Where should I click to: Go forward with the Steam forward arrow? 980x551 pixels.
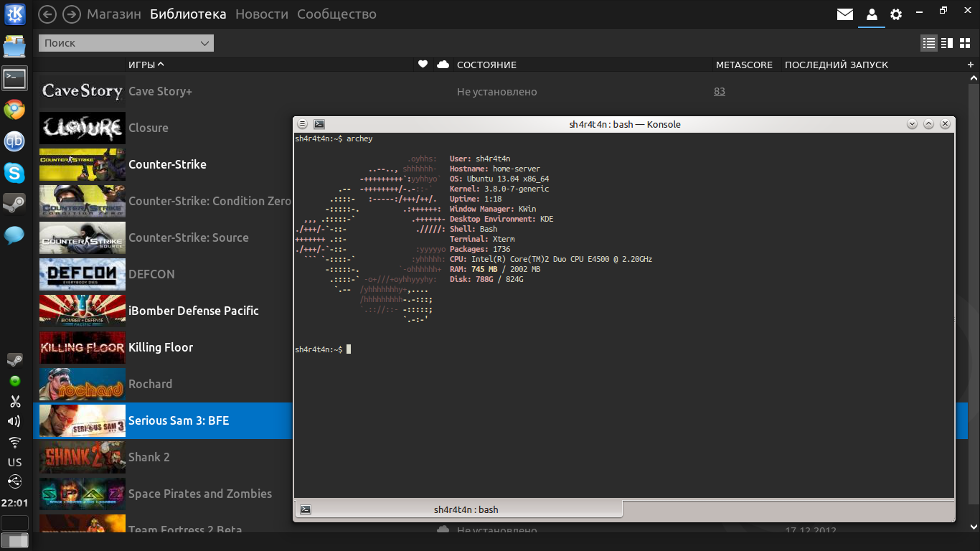click(72, 14)
